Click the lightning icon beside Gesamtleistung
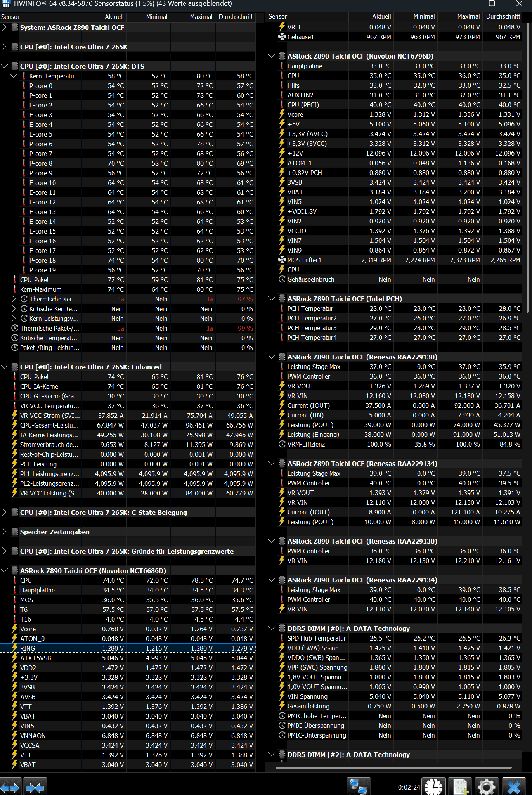Image resolution: width=532 pixels, height=795 pixels. coord(282,706)
